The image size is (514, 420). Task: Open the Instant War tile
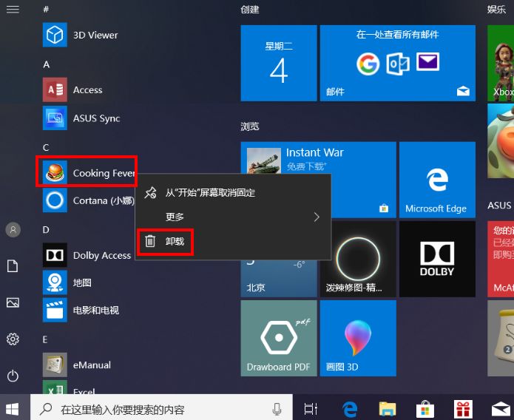(318, 158)
